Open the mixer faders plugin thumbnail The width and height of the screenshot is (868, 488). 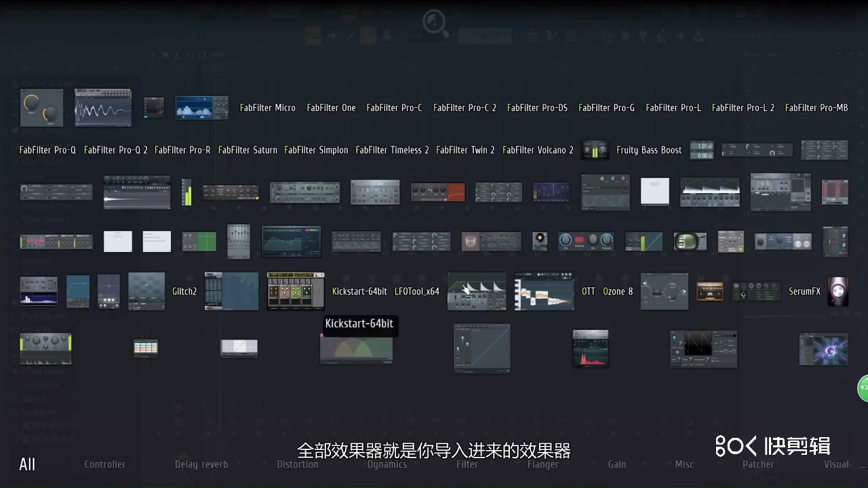point(239,242)
